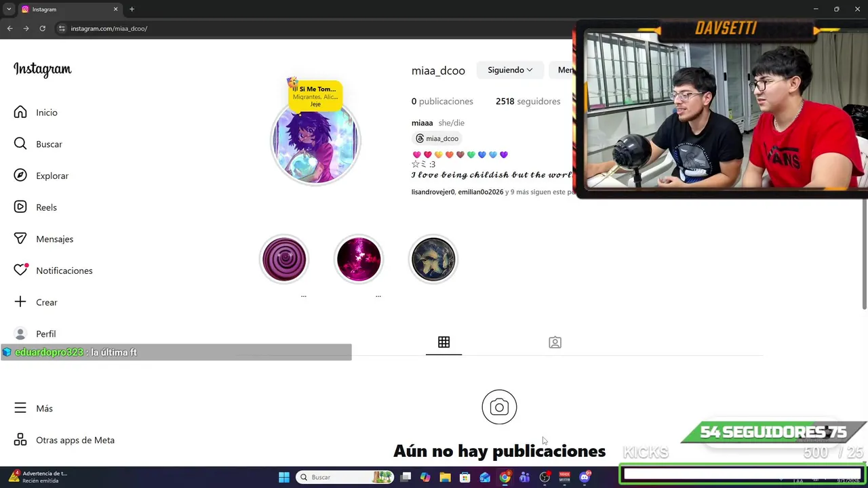This screenshot has width=868, height=488.
Task: Click the site info icon in address bar
Action: [62, 28]
